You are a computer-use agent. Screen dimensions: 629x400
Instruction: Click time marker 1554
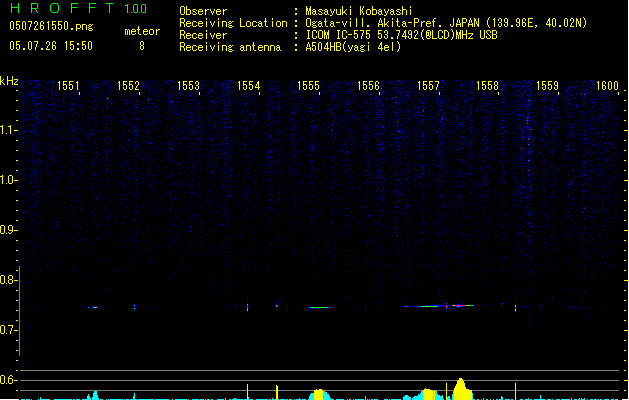coord(248,86)
